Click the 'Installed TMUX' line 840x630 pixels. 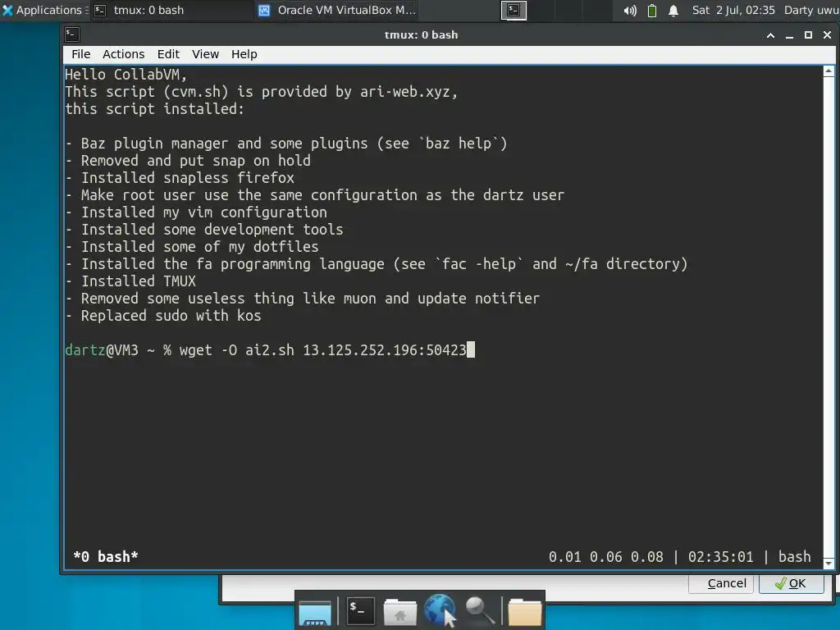point(130,281)
